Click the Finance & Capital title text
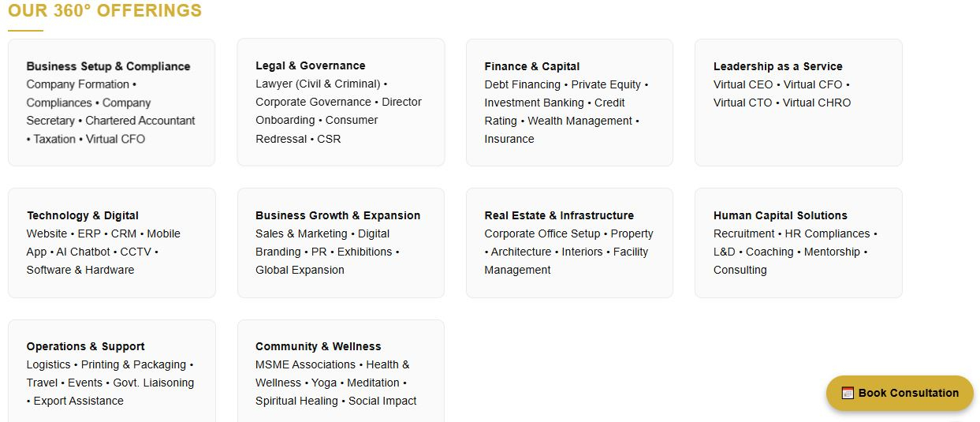Image resolution: width=980 pixels, height=422 pixels. coord(532,66)
